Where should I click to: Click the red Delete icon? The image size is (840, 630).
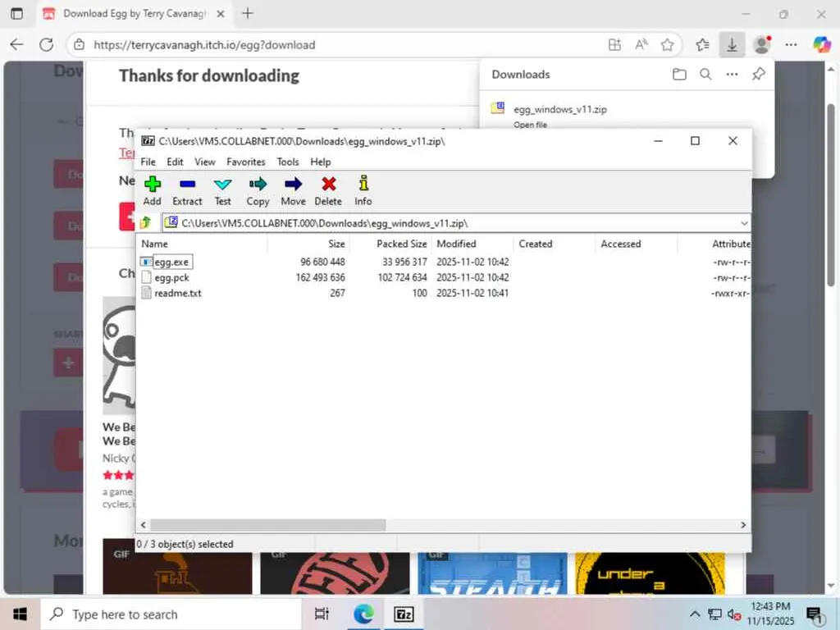pos(328,190)
